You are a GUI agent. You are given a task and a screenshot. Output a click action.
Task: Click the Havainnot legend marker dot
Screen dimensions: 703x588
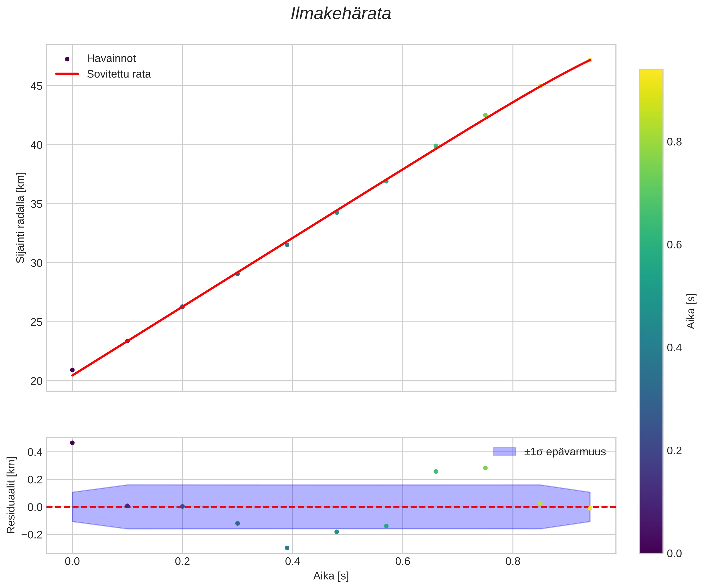point(67,59)
